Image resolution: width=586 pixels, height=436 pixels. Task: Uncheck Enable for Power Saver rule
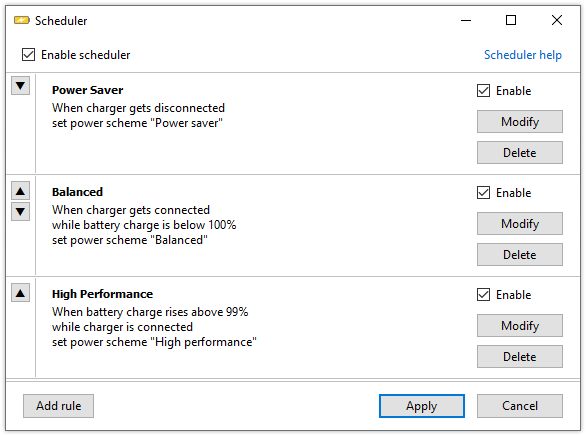tap(483, 90)
